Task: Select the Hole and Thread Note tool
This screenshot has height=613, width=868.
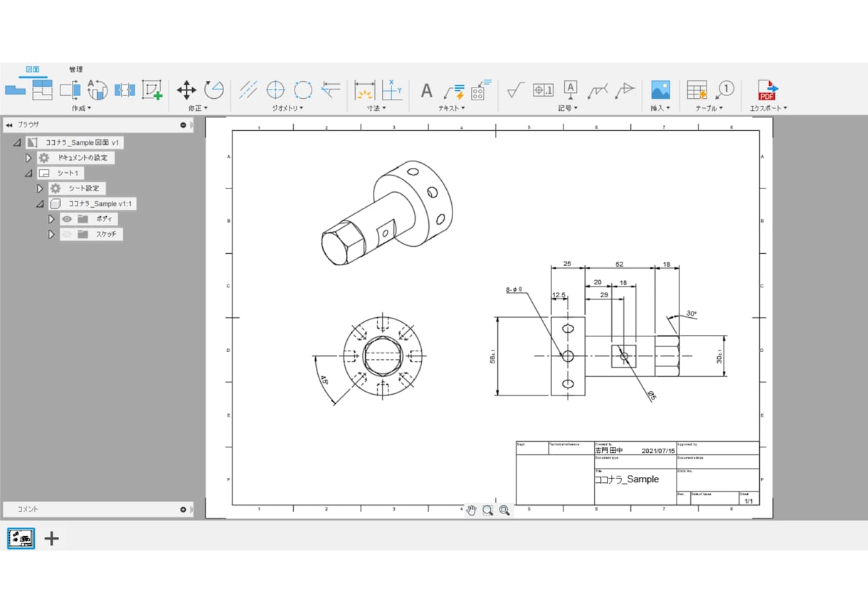Action: pyautogui.click(x=481, y=90)
